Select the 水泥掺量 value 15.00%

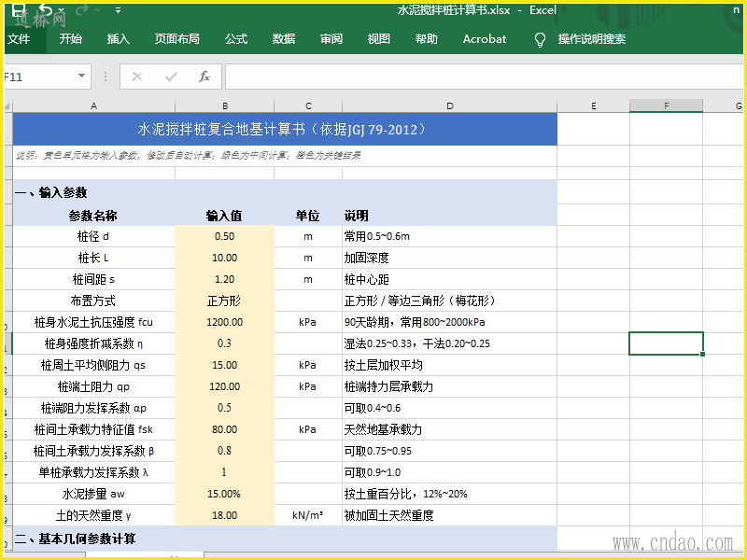coord(224,494)
